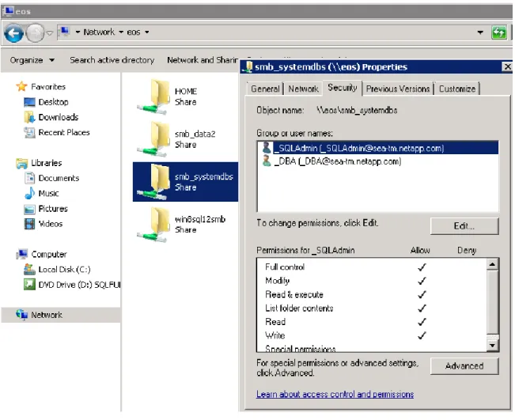515x420 pixels.
Task: Open the Pictures library
Action: click(53, 209)
